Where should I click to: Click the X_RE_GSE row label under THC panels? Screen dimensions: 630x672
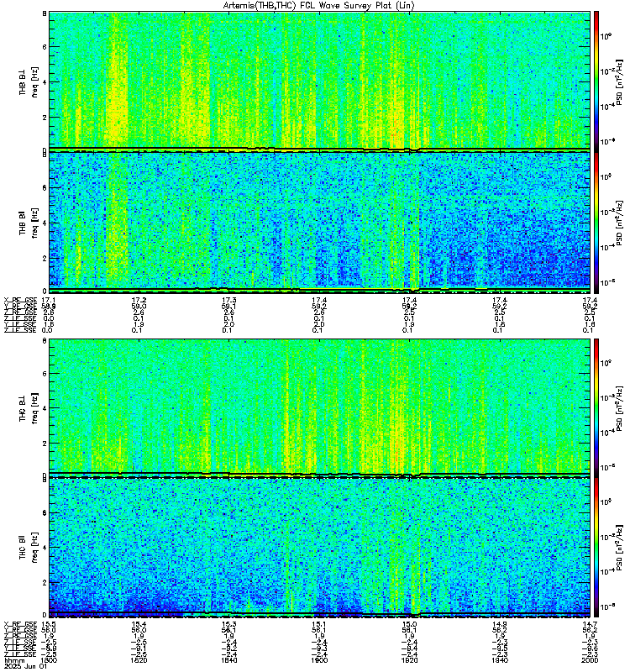20,624
